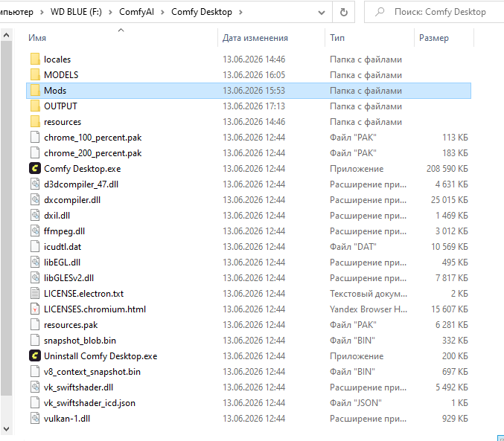This screenshot has width=504, height=441.
Task: Click date 13.06.2026 16:05
Action: point(254,75)
